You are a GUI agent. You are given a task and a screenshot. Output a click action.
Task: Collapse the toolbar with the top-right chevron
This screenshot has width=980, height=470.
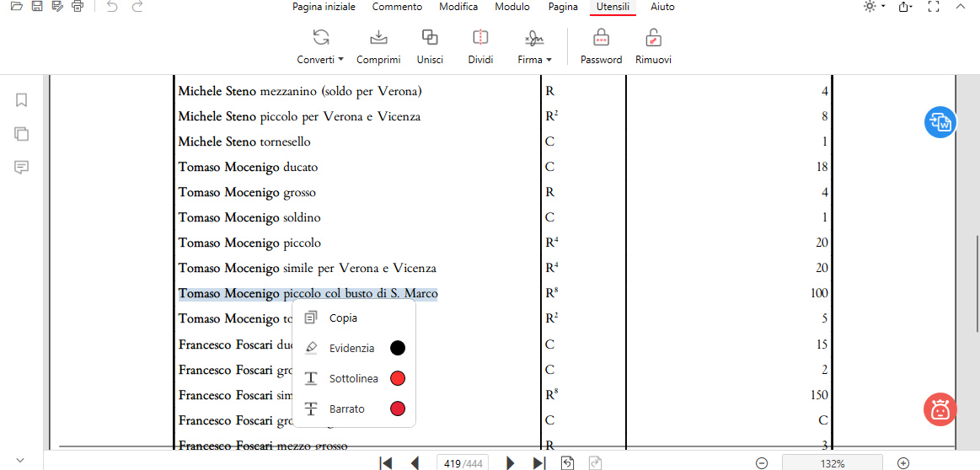click(961, 6)
